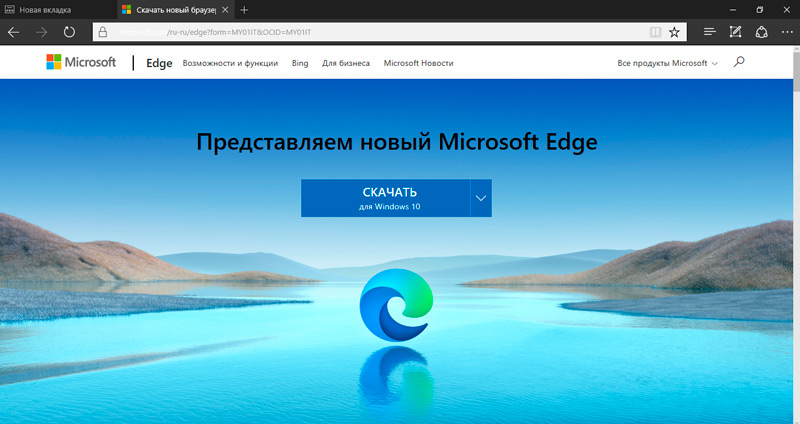Image resolution: width=800 pixels, height=424 pixels.
Task: Reload the page with the refresh icon
Action: pos(69,32)
